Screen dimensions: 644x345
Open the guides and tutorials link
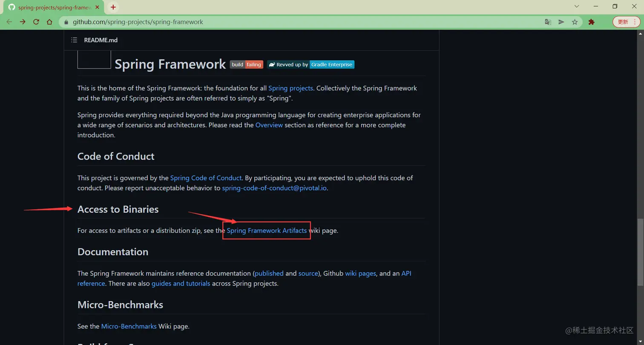click(181, 283)
